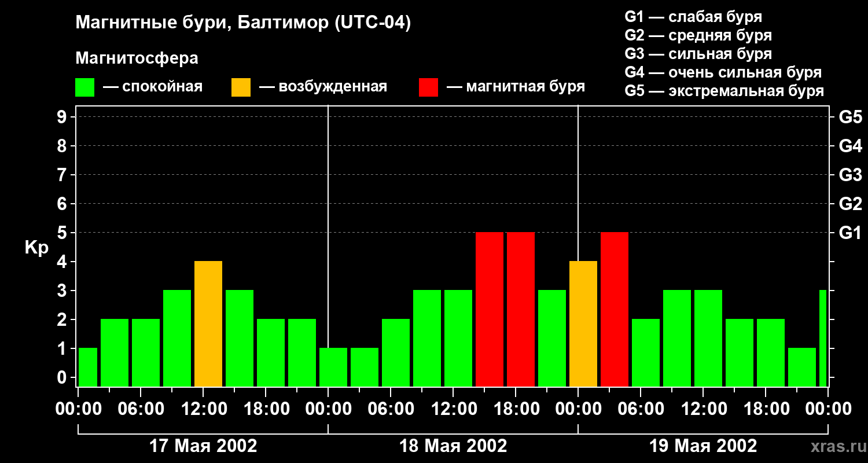Click the 17 Мая 2002 date label
This screenshot has width=868, height=463.
point(203,446)
